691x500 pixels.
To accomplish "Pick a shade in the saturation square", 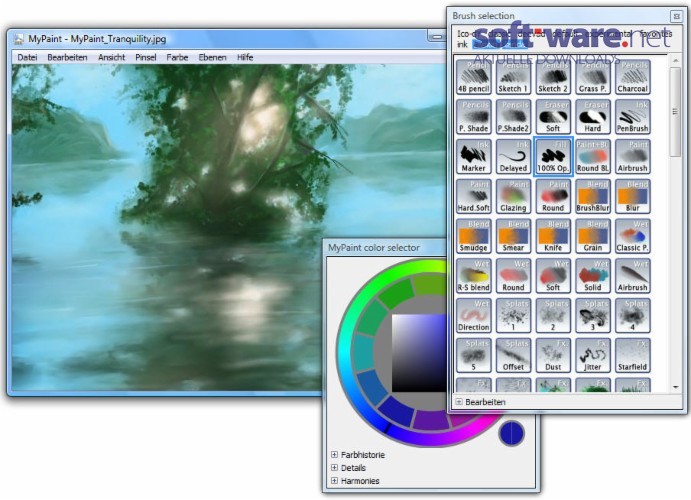I will point(420,353).
